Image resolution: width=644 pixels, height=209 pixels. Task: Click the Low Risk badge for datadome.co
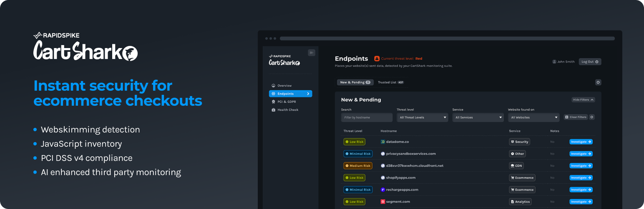tap(354, 142)
